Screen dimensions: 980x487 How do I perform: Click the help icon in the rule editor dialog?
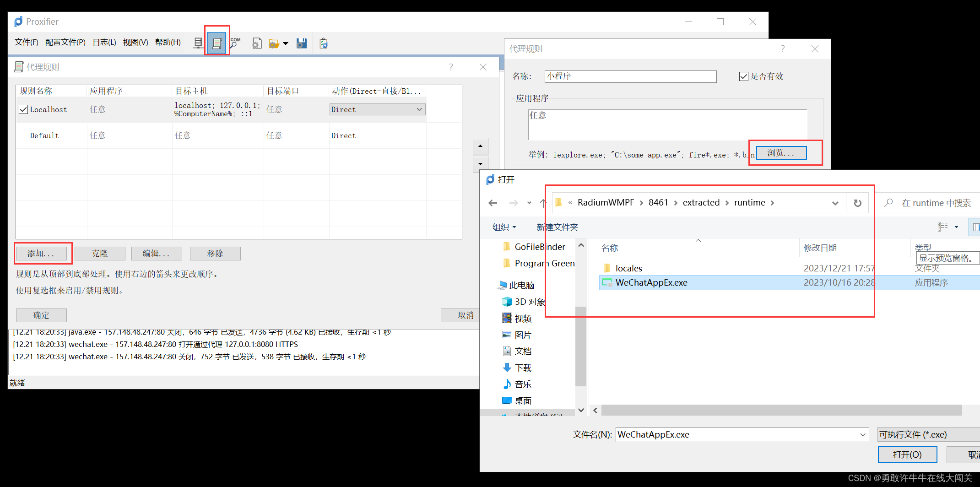783,49
